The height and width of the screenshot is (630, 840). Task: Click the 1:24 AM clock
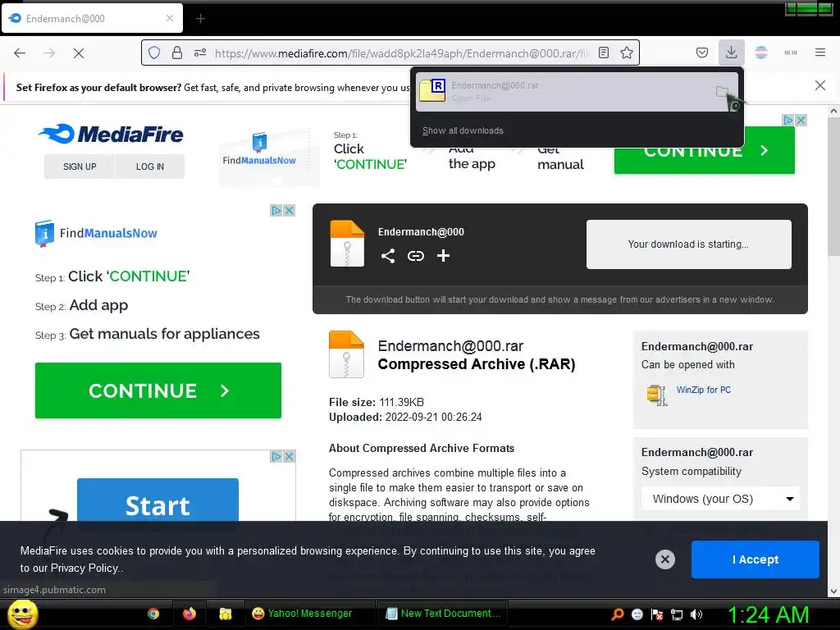768,614
